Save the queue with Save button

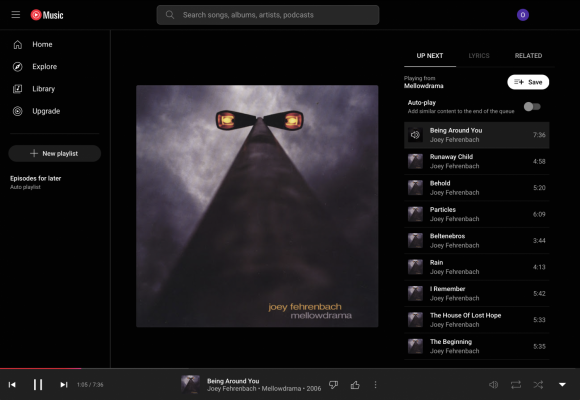pyautogui.click(x=528, y=82)
